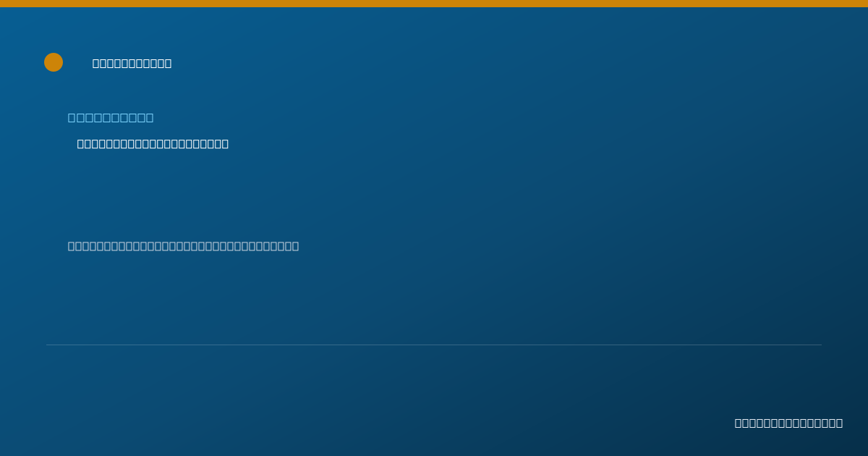This screenshot has height=456, width=868.
Task: Click the thin horizontal divider line
Action: pyautogui.click(x=434, y=345)
